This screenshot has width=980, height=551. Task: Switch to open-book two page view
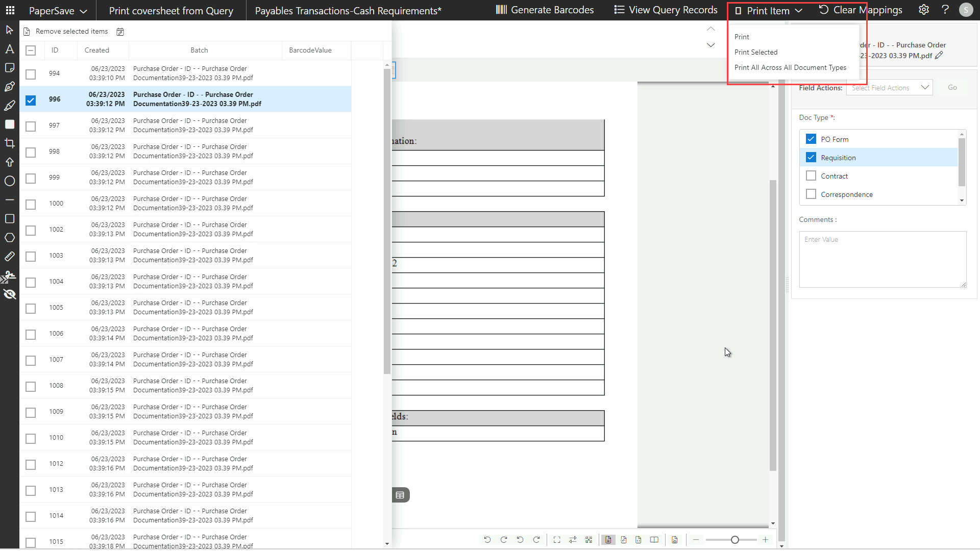(654, 540)
